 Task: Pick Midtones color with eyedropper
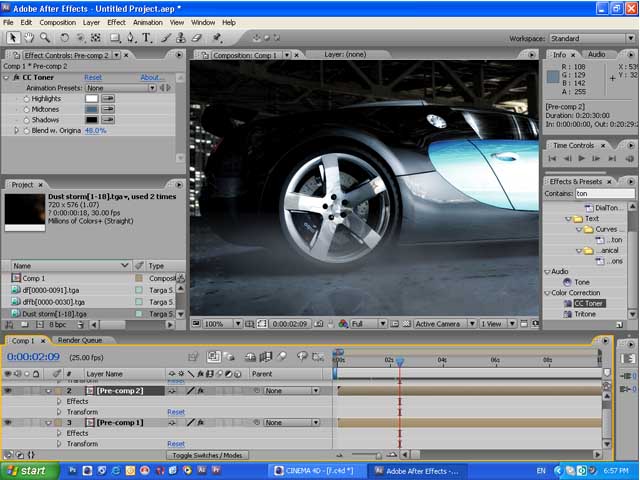point(108,109)
